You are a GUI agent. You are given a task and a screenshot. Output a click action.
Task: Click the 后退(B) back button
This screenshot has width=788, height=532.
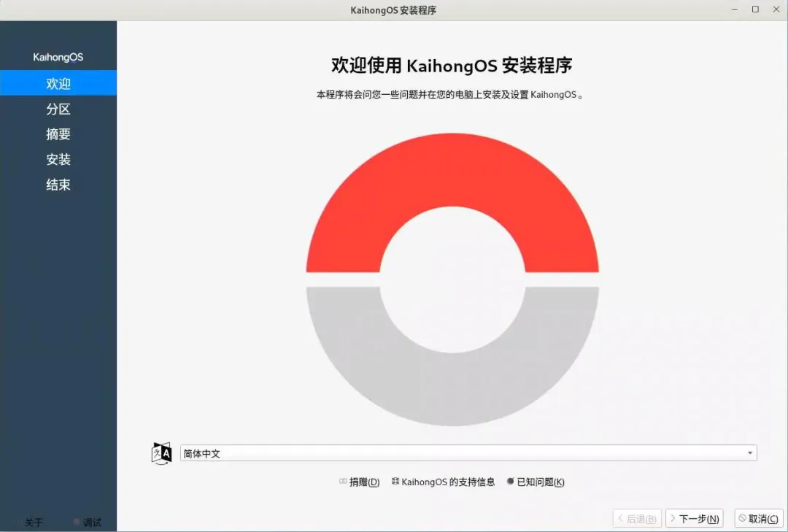[x=637, y=518]
